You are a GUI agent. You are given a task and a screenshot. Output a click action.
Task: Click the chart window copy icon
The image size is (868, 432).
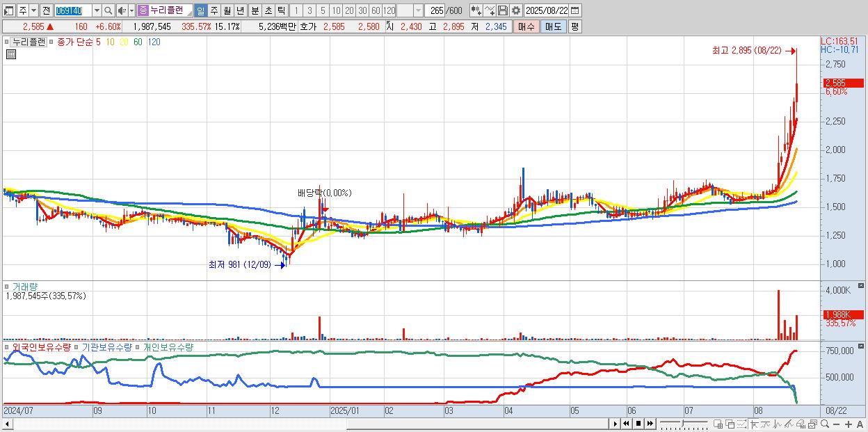coord(812,424)
